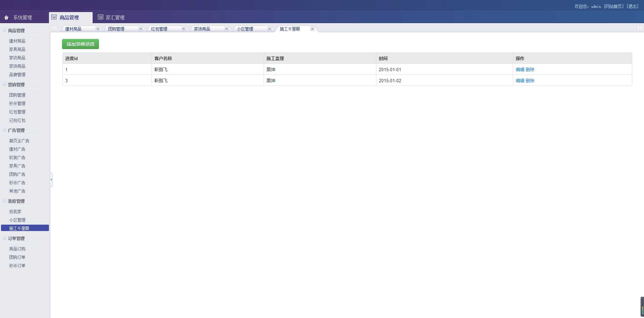Select 施工千里眼 in the sidebar
This screenshot has width=644, height=318.
point(25,228)
